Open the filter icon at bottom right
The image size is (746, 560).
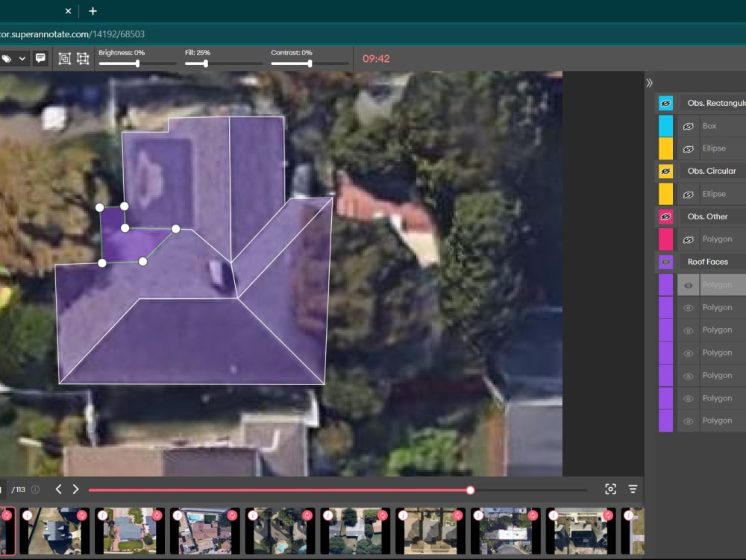(633, 489)
